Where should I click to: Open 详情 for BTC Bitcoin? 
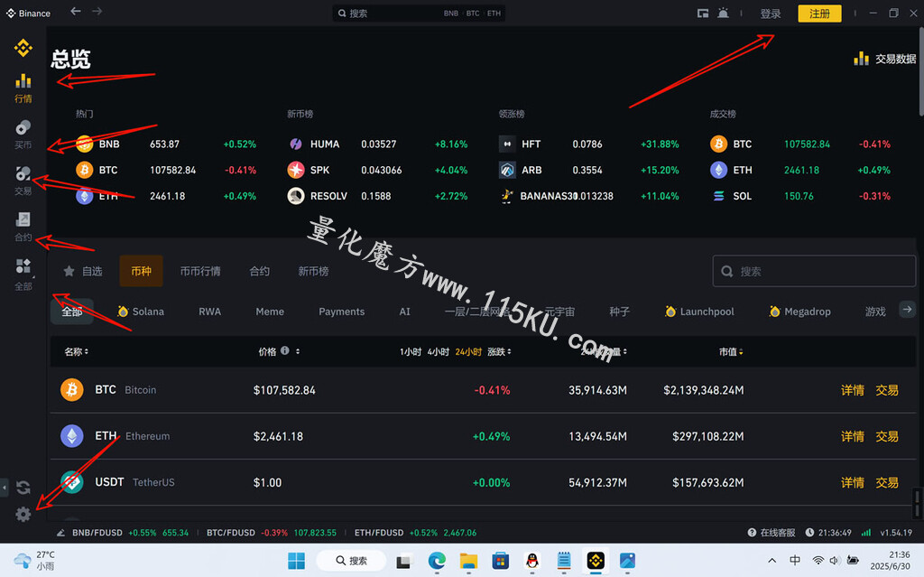click(852, 390)
